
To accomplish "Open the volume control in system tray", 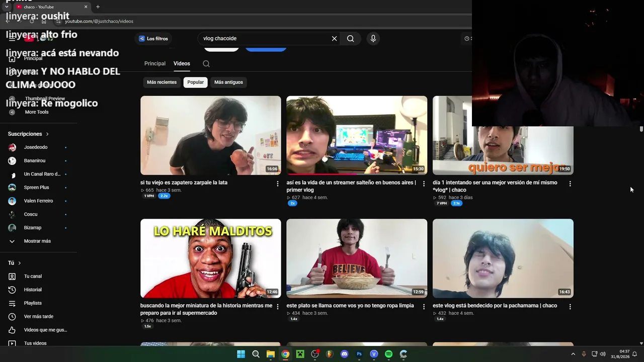I will click(x=603, y=354).
